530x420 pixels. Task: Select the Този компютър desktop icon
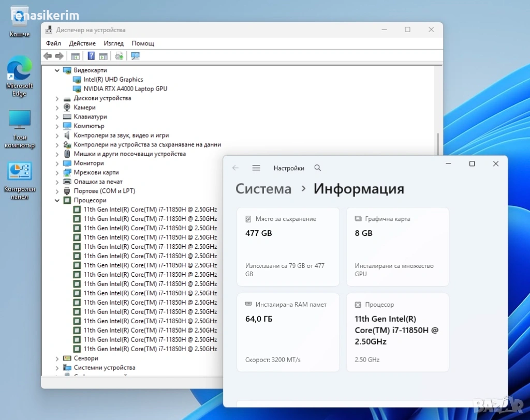pyautogui.click(x=20, y=129)
